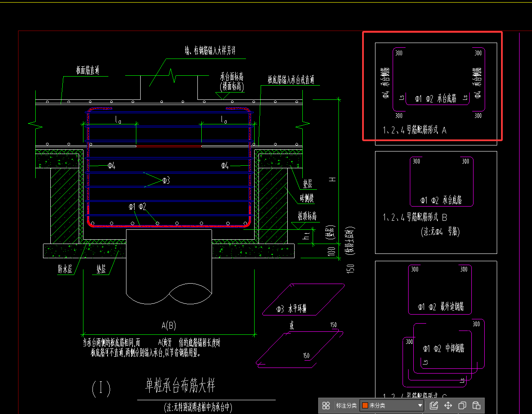Image resolution: width=532 pixels, height=414 pixels.
Task: Select the 防水层 annotation label
Action: pos(65,269)
